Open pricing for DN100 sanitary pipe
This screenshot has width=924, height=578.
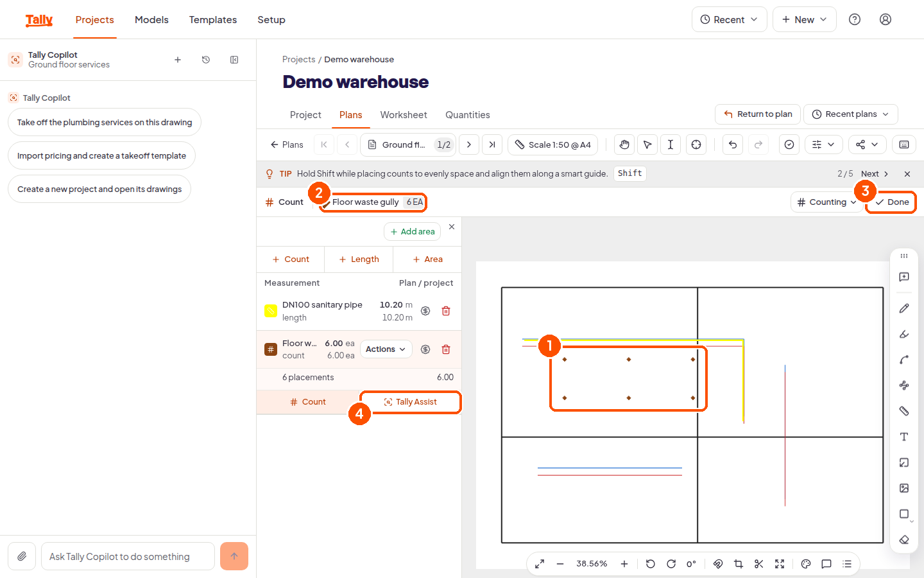[x=425, y=311]
